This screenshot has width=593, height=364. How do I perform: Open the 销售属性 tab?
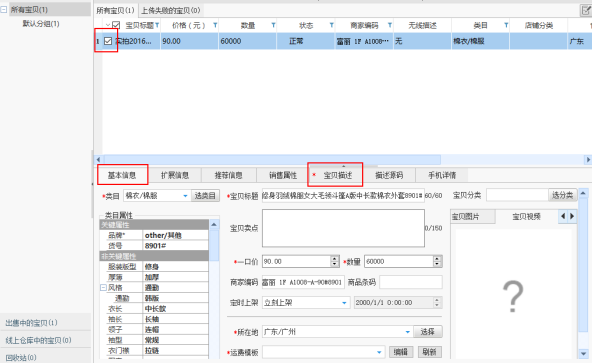(283, 175)
